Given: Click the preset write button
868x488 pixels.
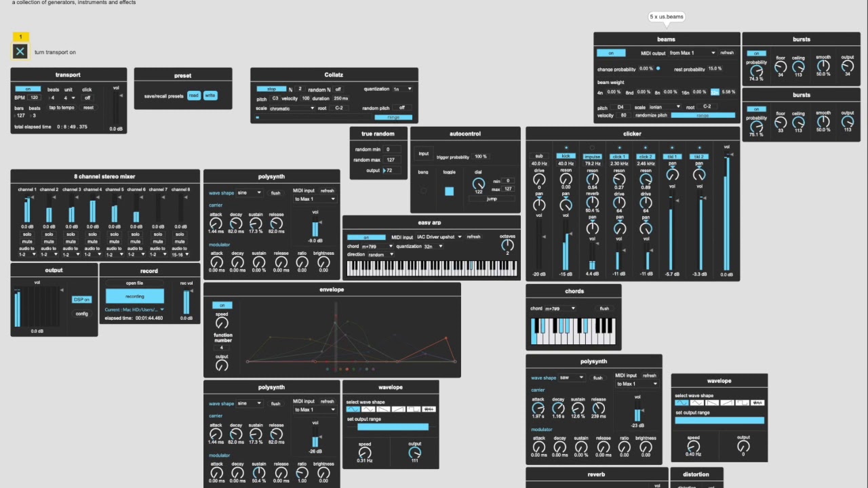Looking at the screenshot, I should click(210, 96).
